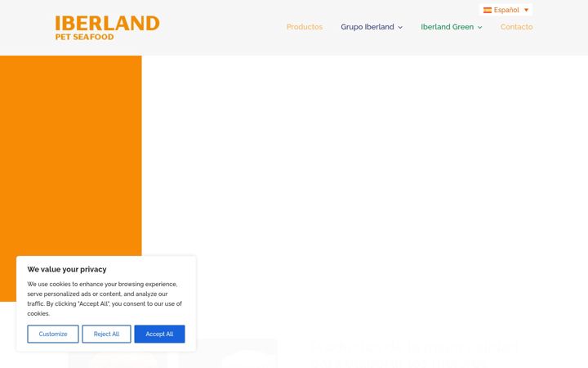Click the PET SEAFOOD tagline text
588x368 pixels.
(x=84, y=37)
